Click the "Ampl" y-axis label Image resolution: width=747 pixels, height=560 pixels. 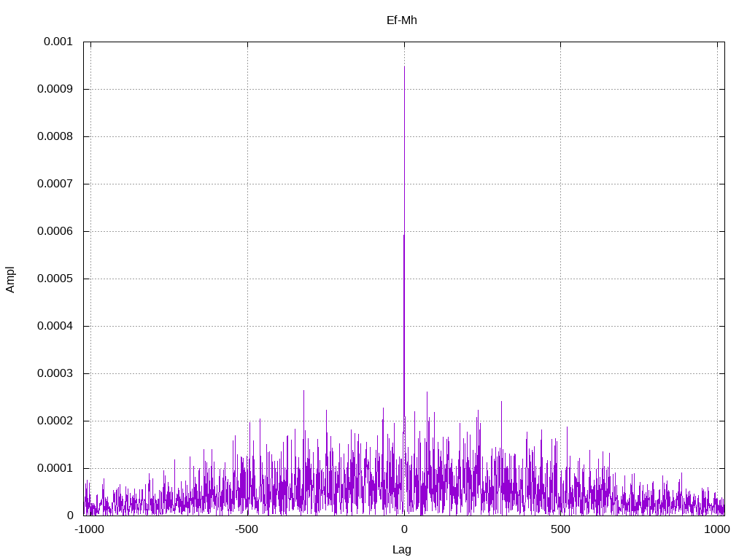[x=10, y=279]
